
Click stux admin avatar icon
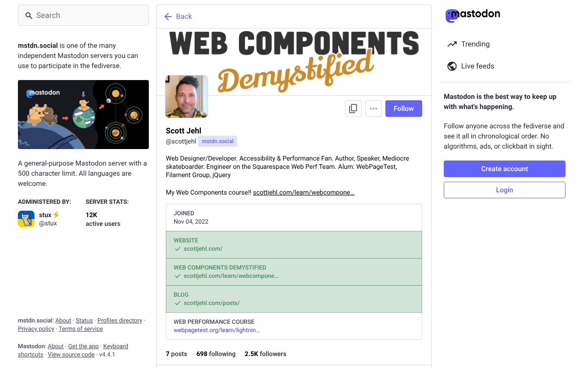(x=26, y=219)
